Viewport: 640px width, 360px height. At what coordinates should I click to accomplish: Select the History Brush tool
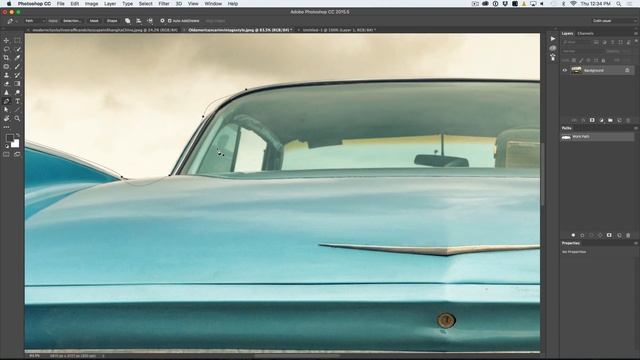tap(17, 75)
